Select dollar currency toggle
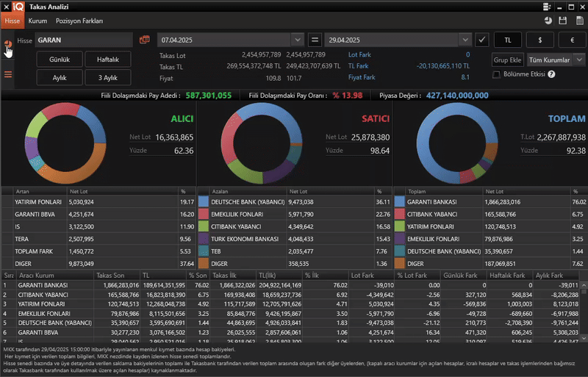Image resolution: width=588 pixels, height=377 pixels. pos(540,40)
